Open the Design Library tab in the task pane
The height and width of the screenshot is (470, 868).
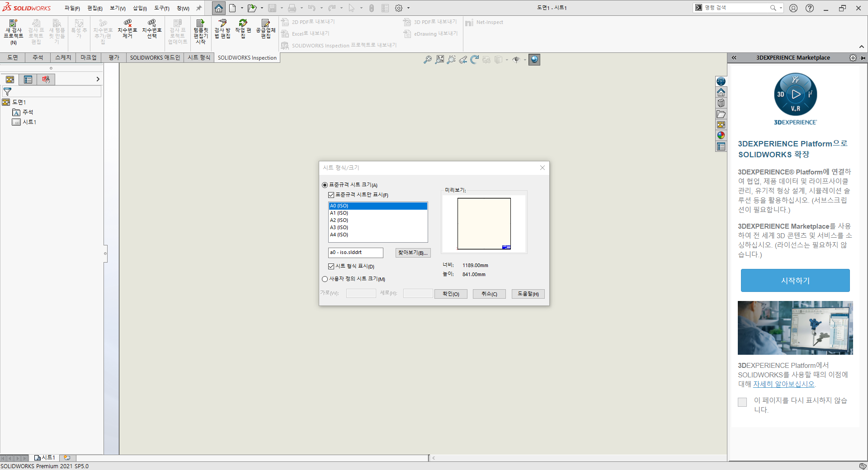point(721,103)
